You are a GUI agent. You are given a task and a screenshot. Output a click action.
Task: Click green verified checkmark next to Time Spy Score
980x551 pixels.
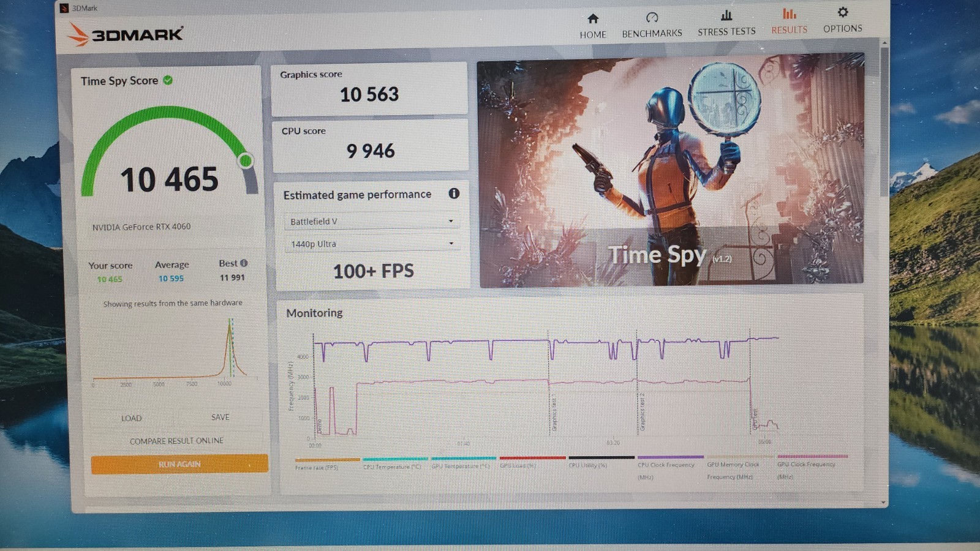pos(168,80)
